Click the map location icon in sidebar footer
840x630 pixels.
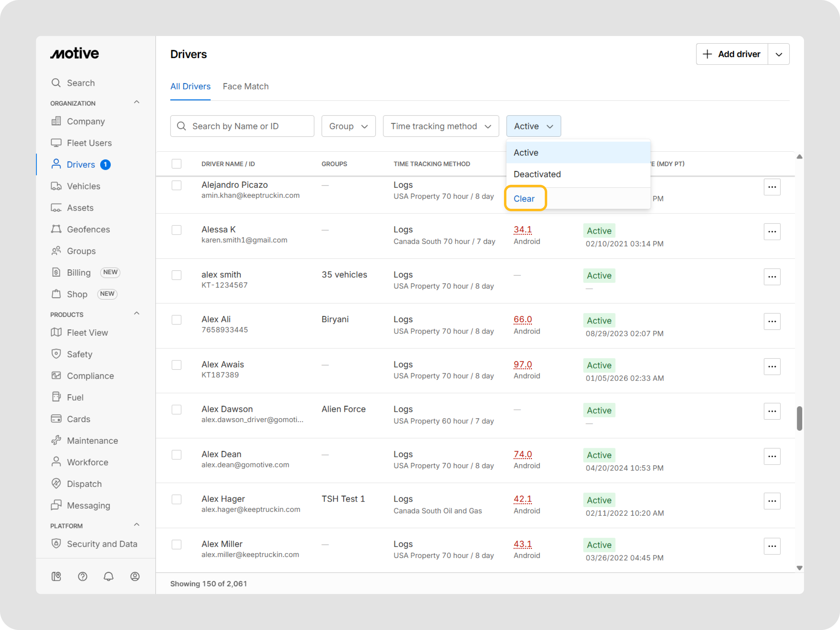tap(56, 577)
